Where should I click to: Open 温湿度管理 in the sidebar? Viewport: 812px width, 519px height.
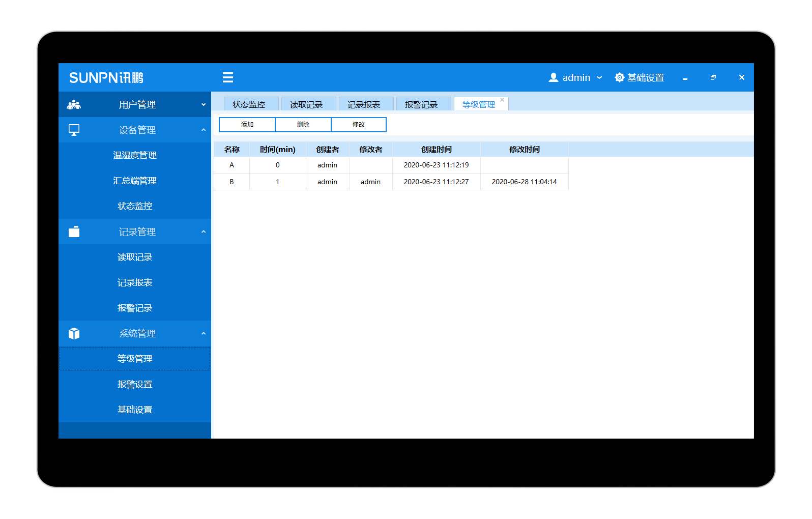[x=135, y=155]
